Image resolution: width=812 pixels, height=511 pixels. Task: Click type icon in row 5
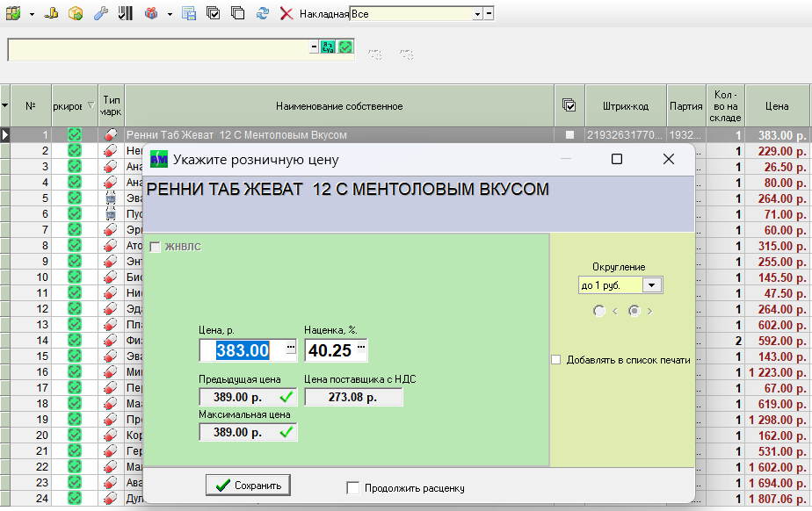click(x=111, y=198)
